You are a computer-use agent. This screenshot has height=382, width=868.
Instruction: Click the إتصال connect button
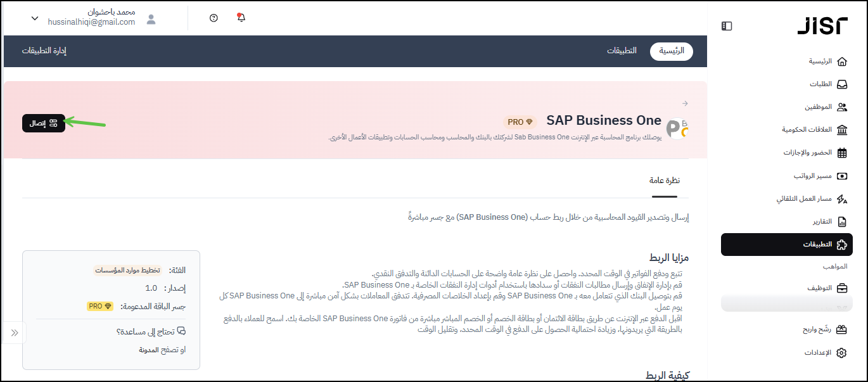[44, 124]
